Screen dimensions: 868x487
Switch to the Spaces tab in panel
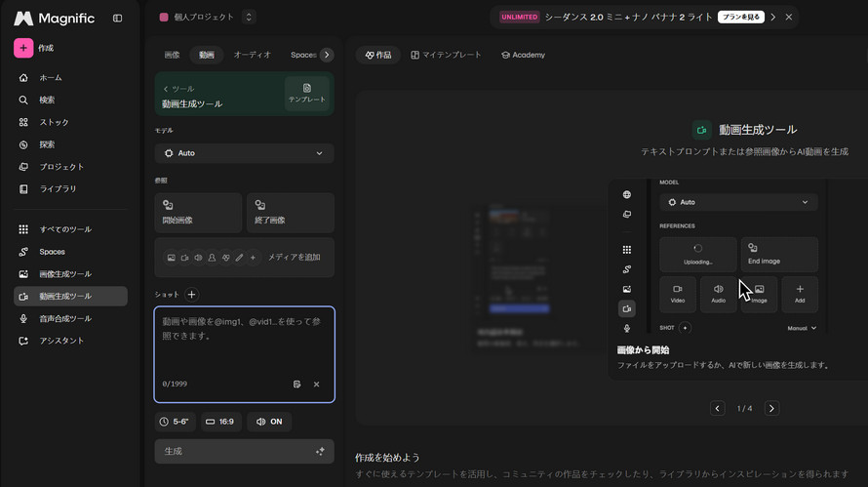tap(303, 55)
